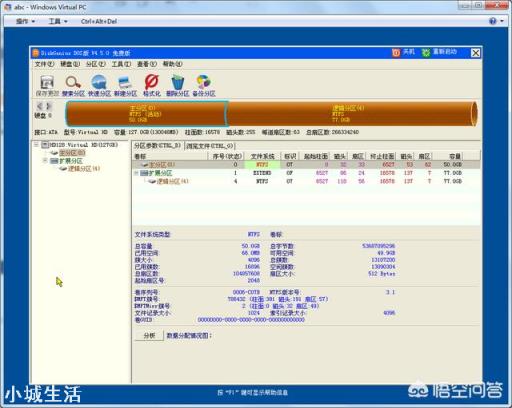Click the 终止柱面 column header

tap(382, 156)
